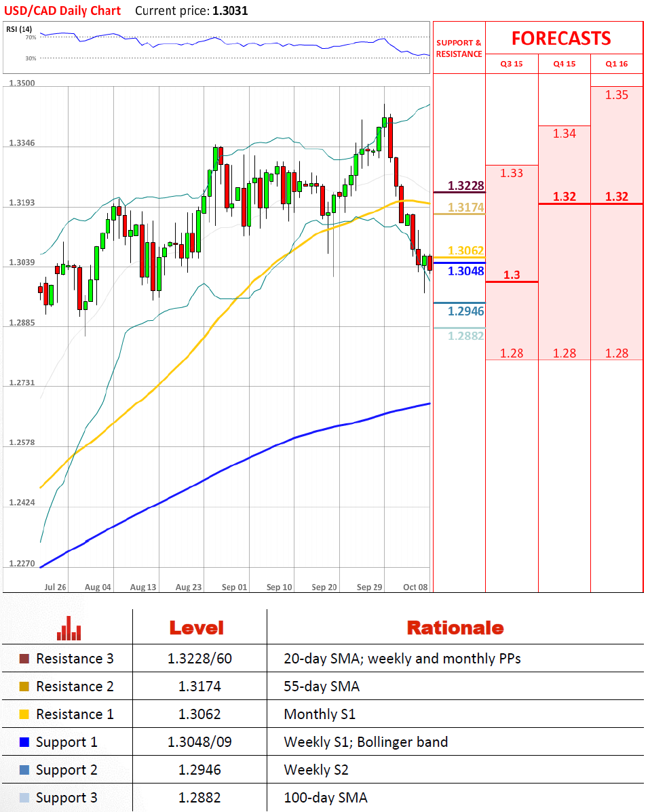The height and width of the screenshot is (812, 650).
Task: Click the 'Support 2' row label
Action: (x=66, y=771)
